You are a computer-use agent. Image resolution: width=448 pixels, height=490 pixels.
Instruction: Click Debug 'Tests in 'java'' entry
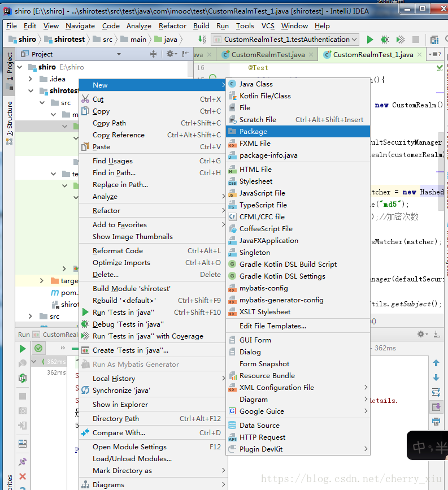click(152, 324)
